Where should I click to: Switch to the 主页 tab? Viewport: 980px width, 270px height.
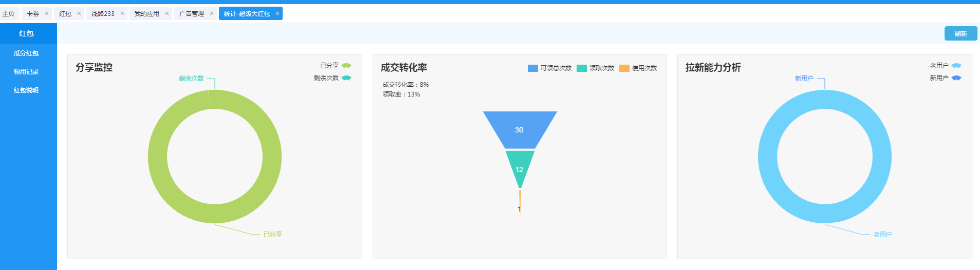click(x=8, y=14)
